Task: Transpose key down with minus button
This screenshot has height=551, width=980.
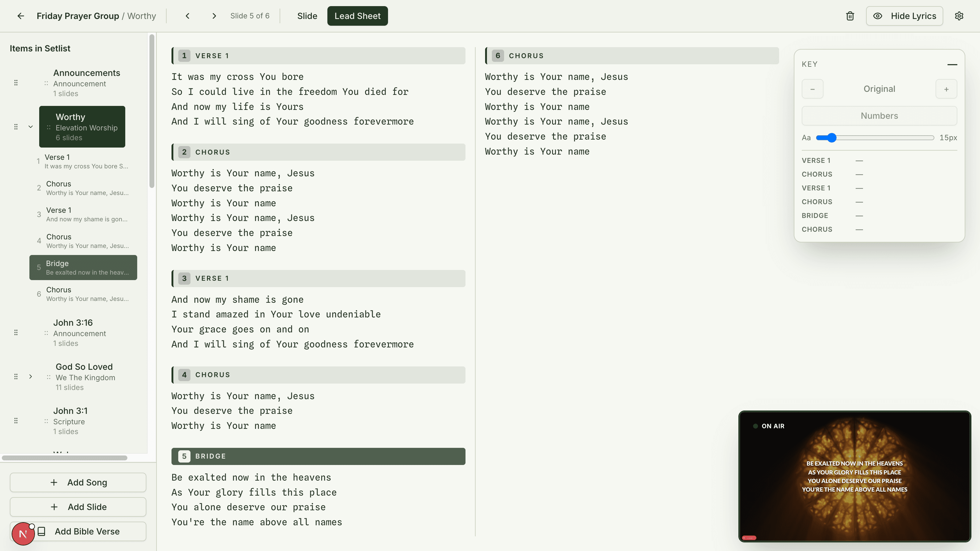Action: click(x=812, y=89)
